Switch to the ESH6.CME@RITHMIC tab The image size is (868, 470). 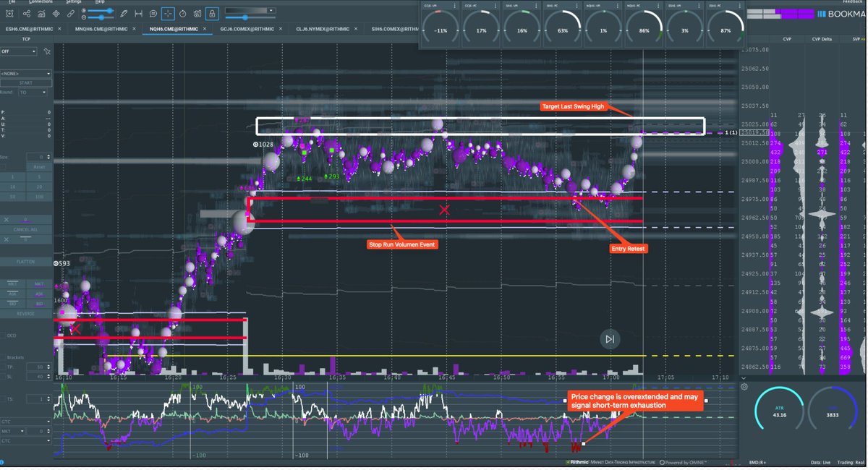29,29
